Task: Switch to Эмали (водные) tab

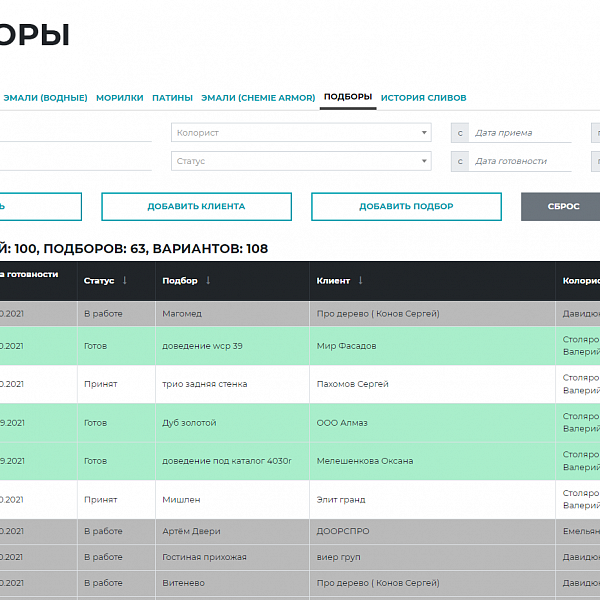Action: click(45, 98)
